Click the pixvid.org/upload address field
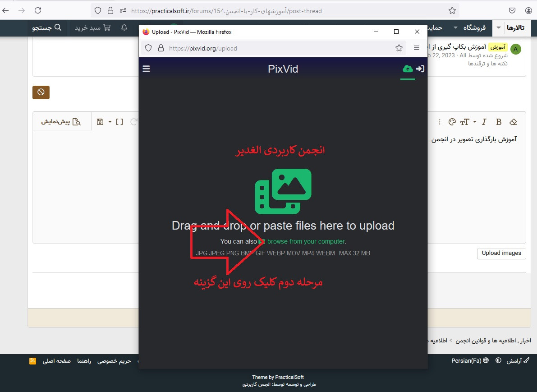 (x=274, y=48)
